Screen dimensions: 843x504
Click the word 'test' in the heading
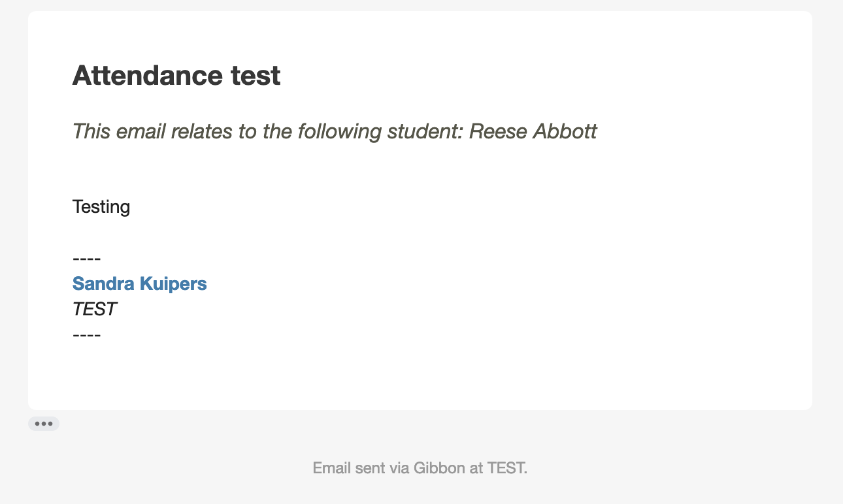pos(256,76)
